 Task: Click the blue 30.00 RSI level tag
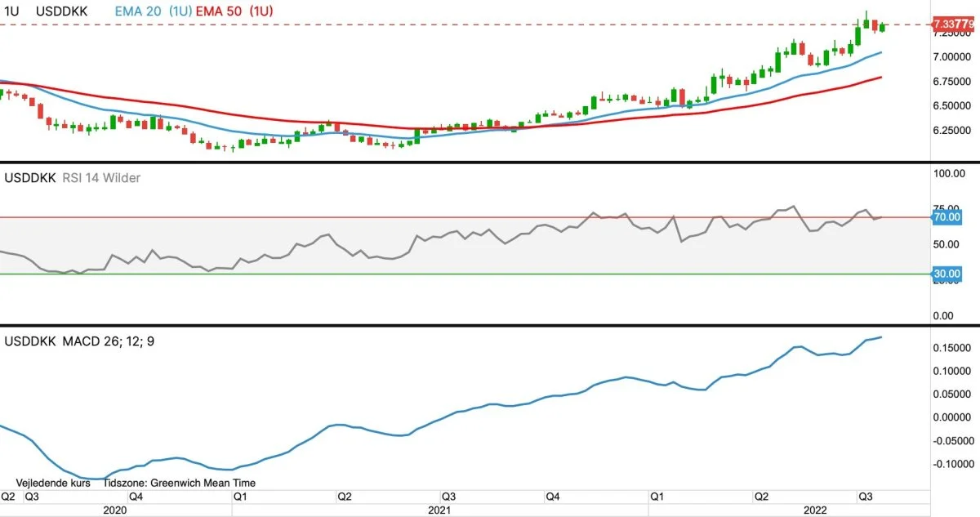coord(947,274)
